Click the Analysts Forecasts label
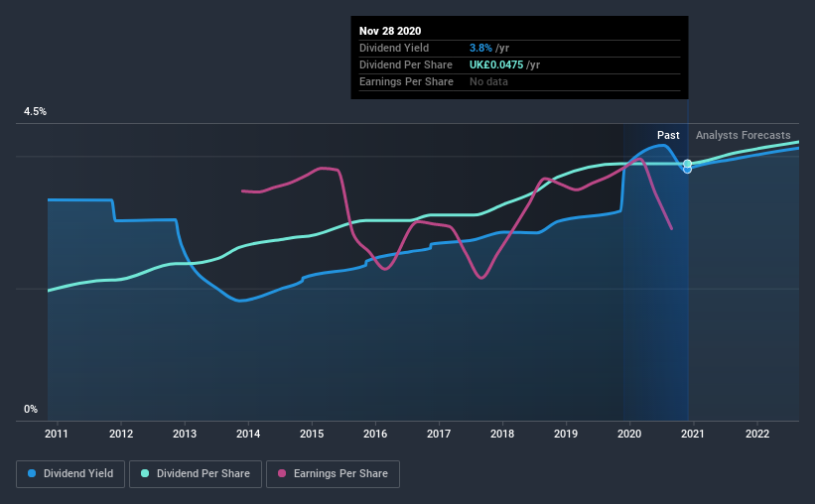This screenshot has height=504, width=815. (x=744, y=135)
